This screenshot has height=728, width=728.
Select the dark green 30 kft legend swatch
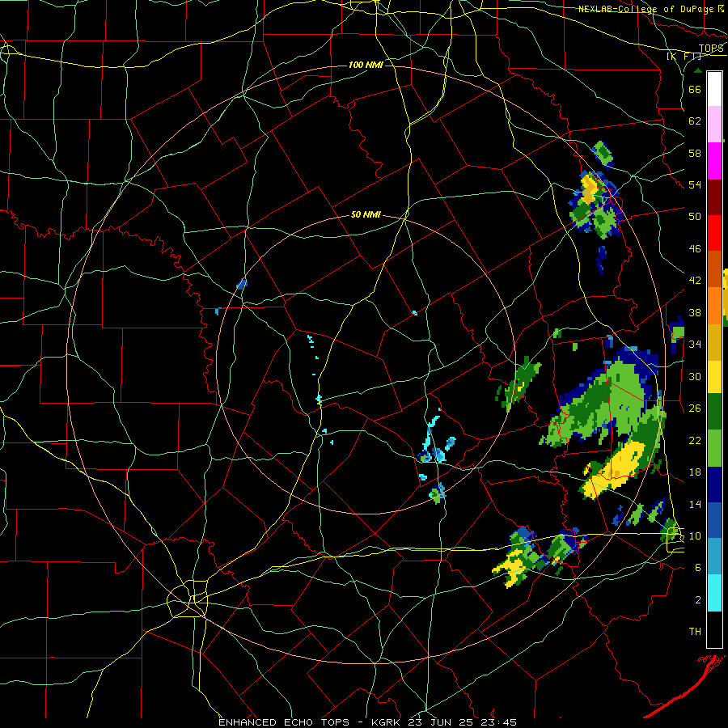(714, 412)
